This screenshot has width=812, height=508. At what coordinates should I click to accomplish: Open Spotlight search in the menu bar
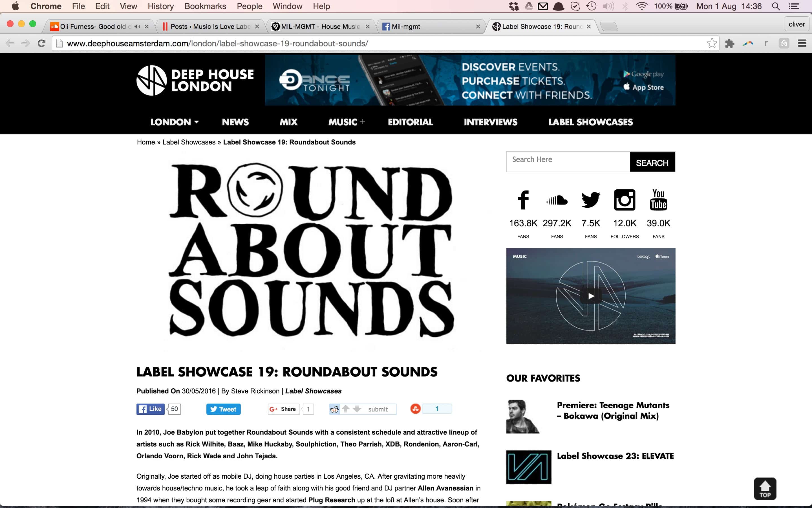coord(776,6)
